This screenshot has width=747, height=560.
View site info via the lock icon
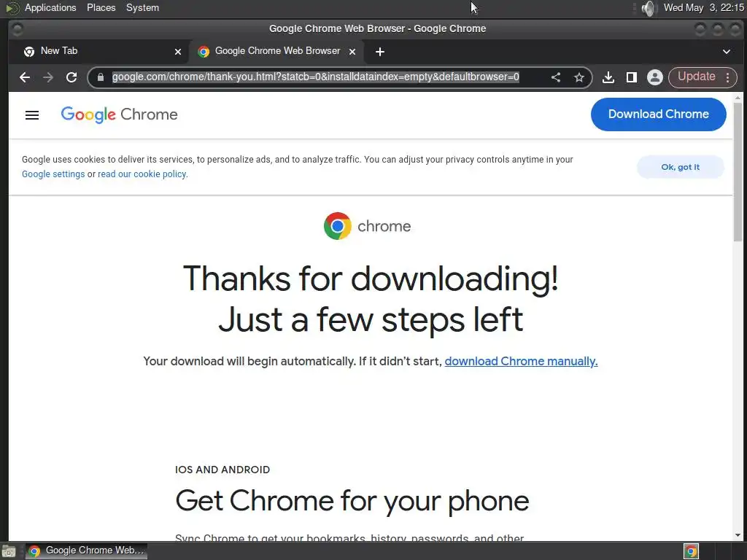100,77
